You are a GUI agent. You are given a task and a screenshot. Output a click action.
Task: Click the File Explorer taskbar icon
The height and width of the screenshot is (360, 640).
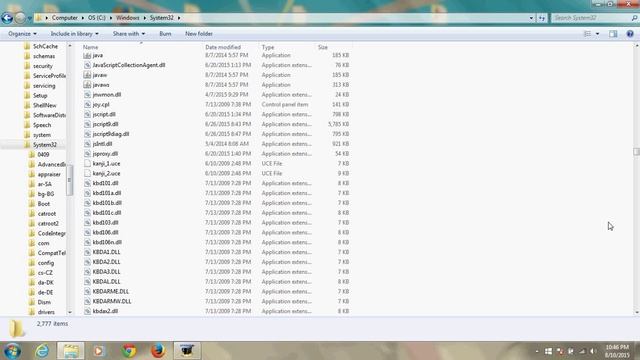(71, 351)
